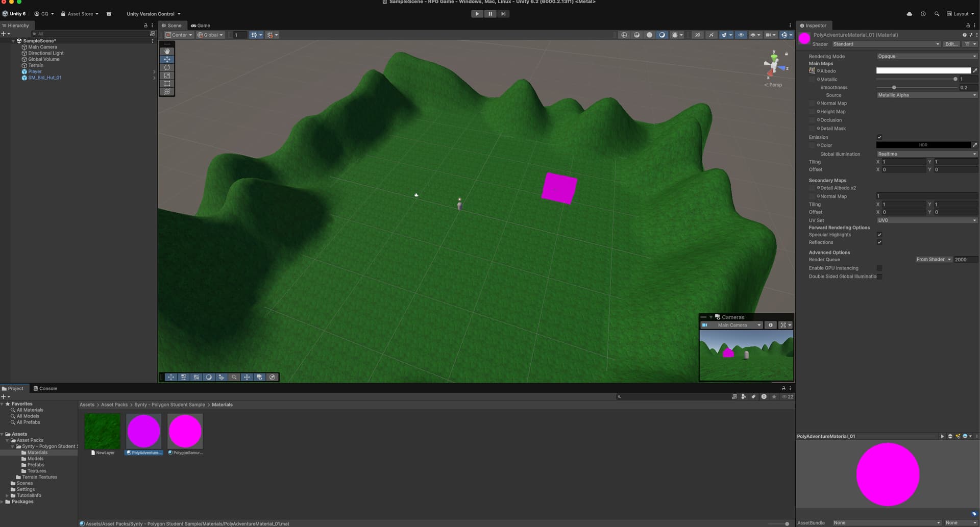This screenshot has height=527, width=980.
Task: Open Unity Version Control button
Action: [x=154, y=14]
